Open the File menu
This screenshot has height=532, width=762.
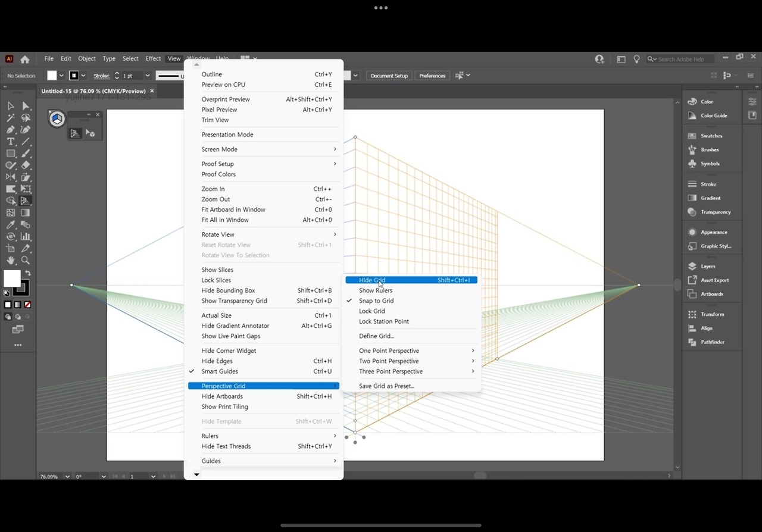pos(49,59)
